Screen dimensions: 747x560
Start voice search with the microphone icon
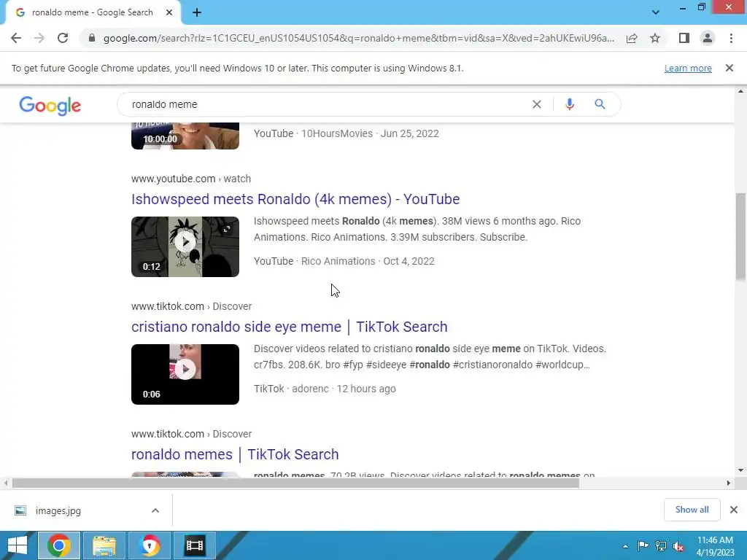569,104
